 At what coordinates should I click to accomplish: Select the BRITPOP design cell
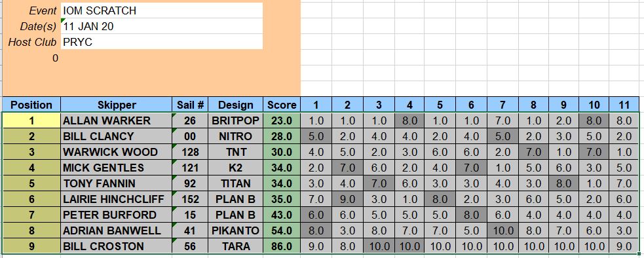pos(236,120)
